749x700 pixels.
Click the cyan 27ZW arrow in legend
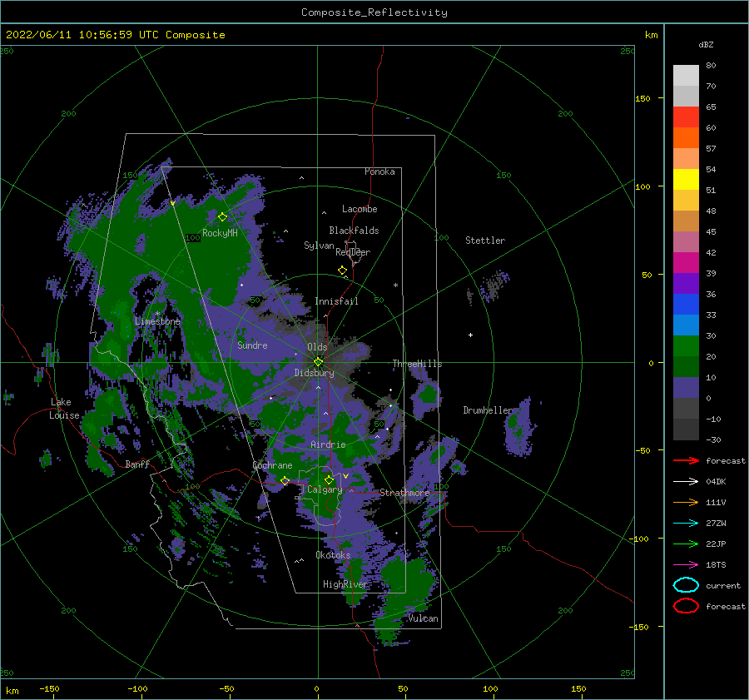686,524
